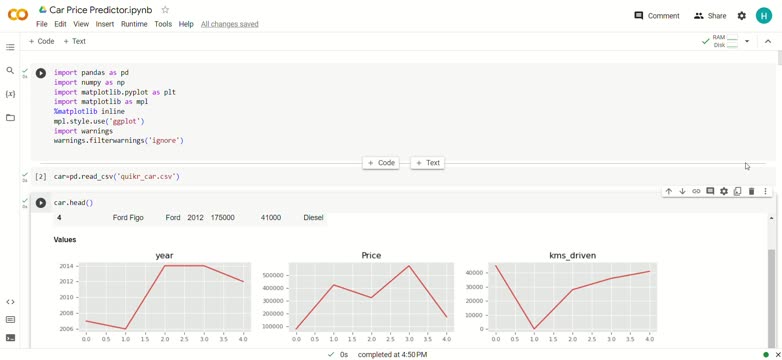Open more cell actions three-dot menu
The width and height of the screenshot is (782, 360).
coord(765,191)
